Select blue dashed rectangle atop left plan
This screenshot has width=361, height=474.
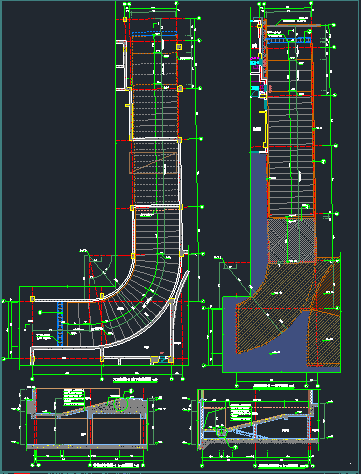click(154, 34)
